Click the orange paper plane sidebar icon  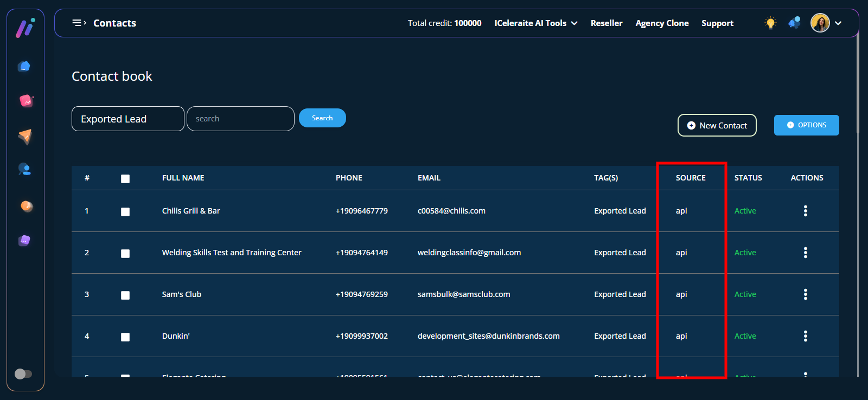(25, 136)
